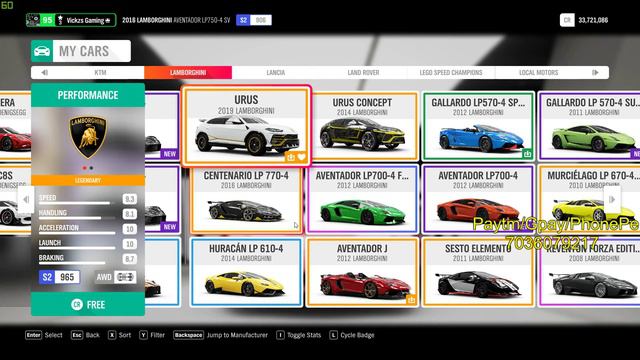Switch to the Lancia tab
Viewport: 640px width, 360px height.
point(276,72)
